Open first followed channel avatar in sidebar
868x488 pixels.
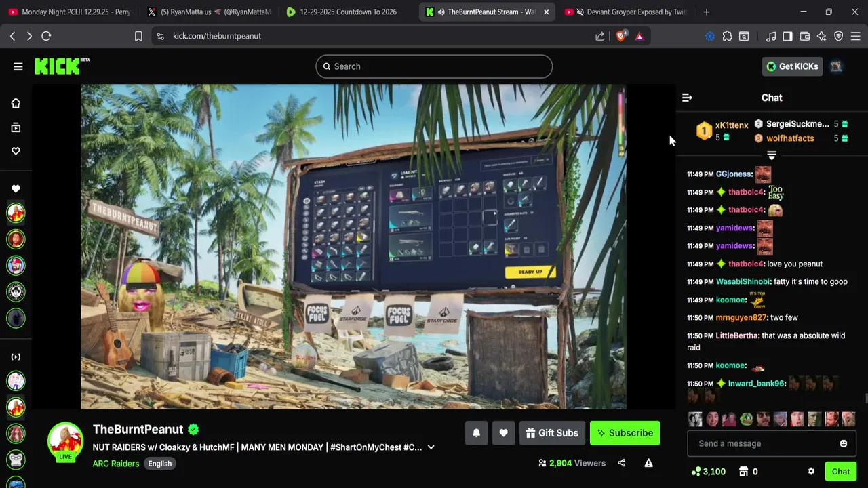(x=16, y=213)
